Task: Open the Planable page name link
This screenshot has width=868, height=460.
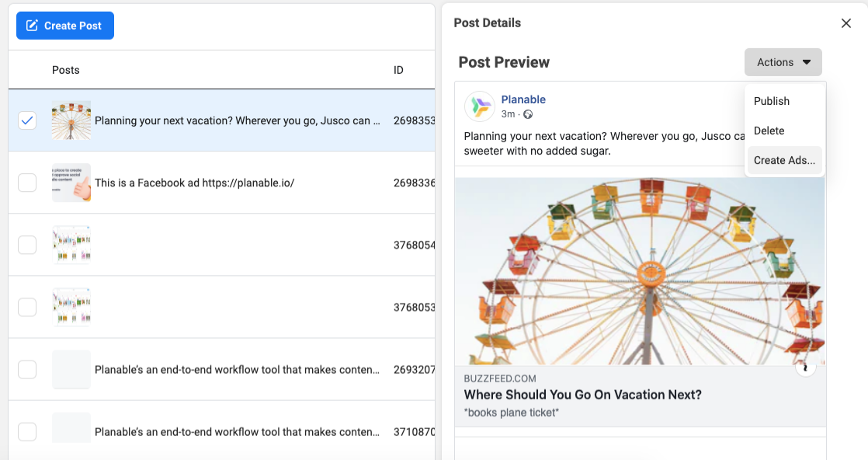Action: tap(523, 99)
